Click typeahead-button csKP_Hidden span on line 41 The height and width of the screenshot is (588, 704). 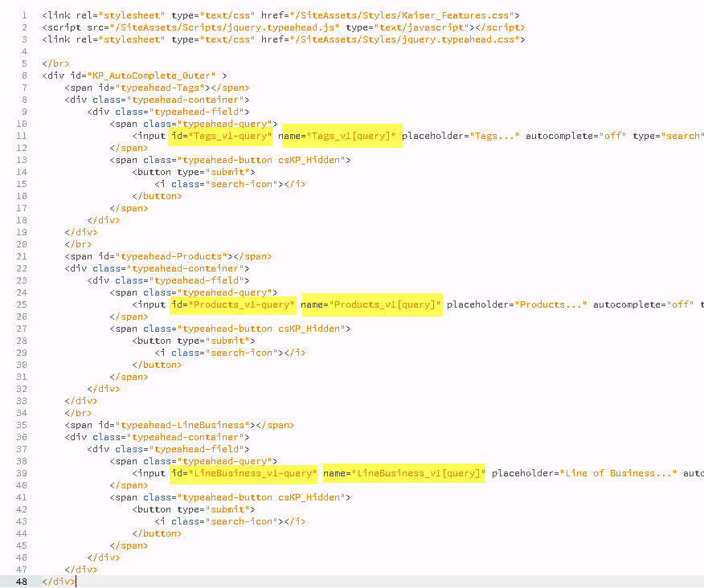pos(231,498)
